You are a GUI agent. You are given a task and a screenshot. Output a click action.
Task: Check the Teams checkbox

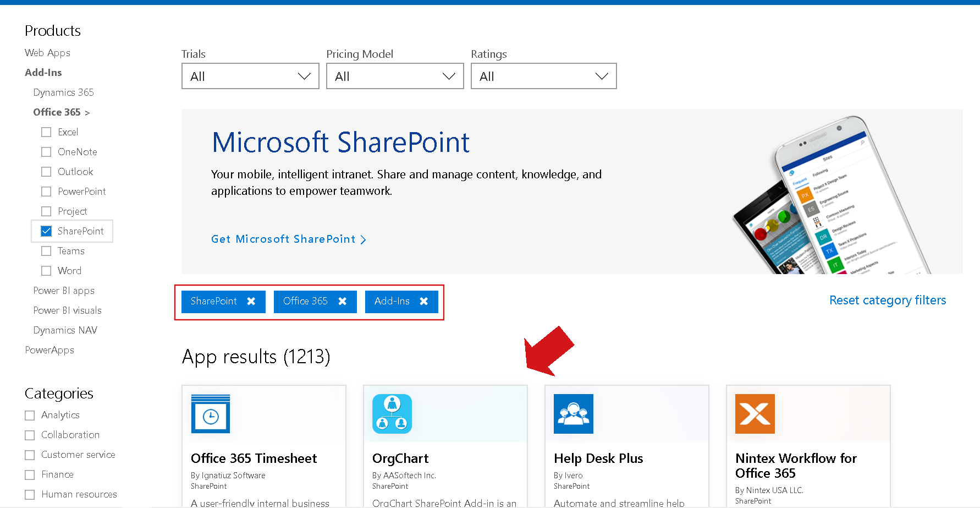pos(46,251)
